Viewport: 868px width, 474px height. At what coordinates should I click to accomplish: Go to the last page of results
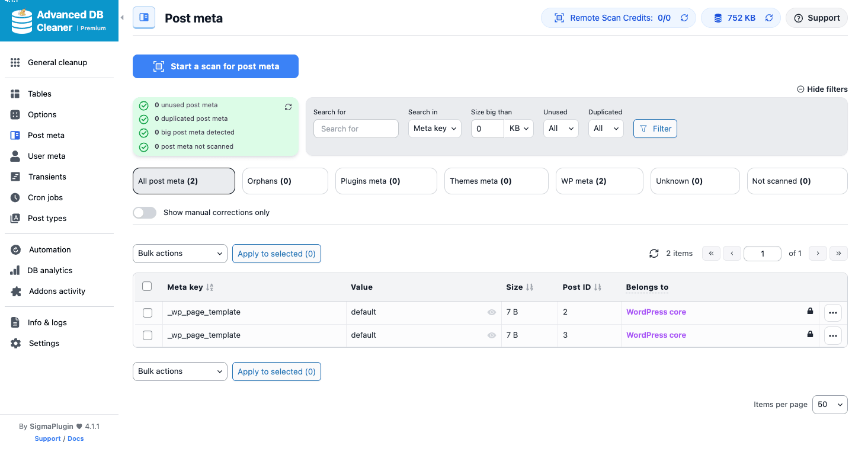pos(838,254)
